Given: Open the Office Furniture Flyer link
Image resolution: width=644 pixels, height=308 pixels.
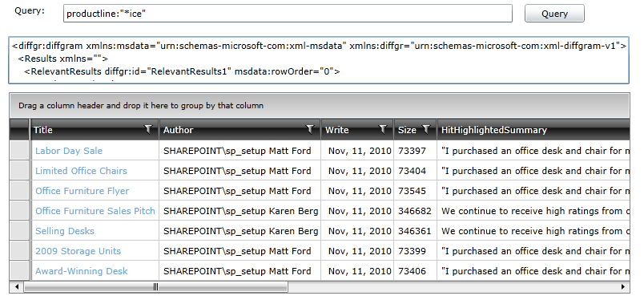Looking at the screenshot, I should 83,191.
